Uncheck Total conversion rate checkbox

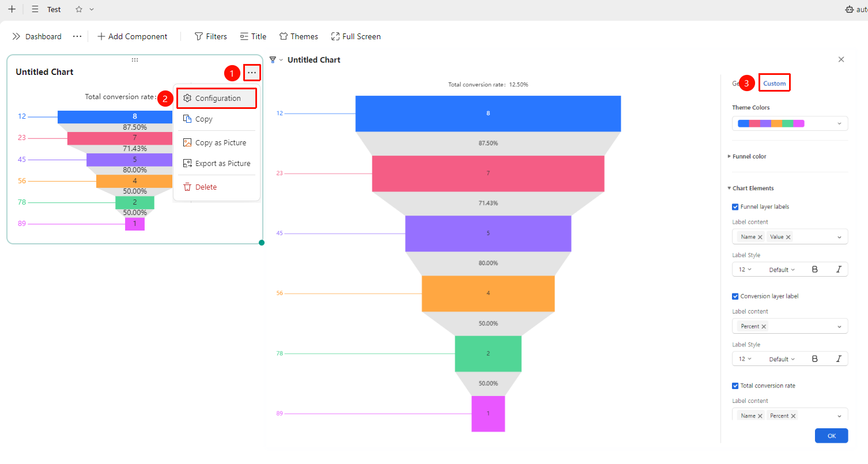coord(735,386)
